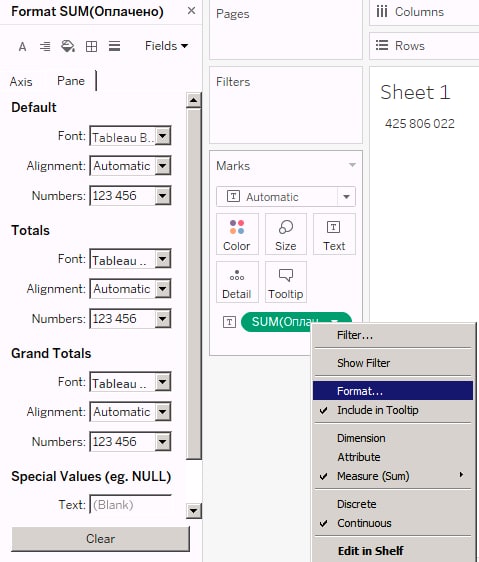Click the value 425 806 022
This screenshot has width=479, height=562.
pyautogui.click(x=420, y=124)
